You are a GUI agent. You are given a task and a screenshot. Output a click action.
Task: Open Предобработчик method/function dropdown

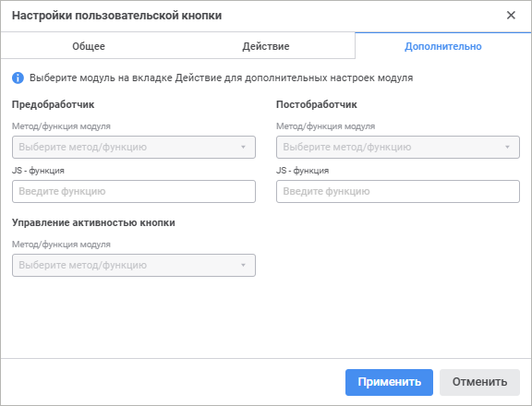pyautogui.click(x=134, y=147)
